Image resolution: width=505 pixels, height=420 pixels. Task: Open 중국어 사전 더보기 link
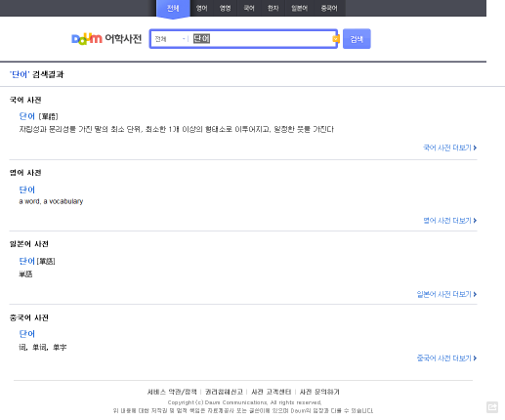(446, 358)
